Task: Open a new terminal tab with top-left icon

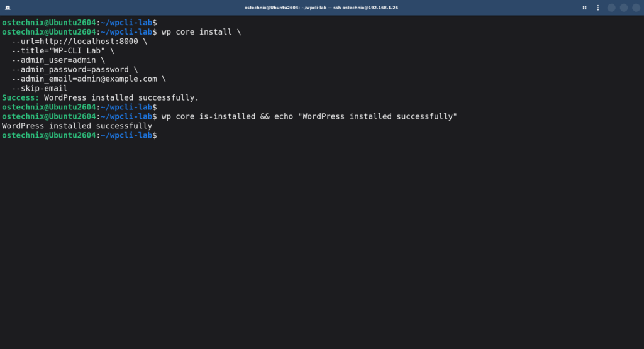Action: click(x=8, y=8)
